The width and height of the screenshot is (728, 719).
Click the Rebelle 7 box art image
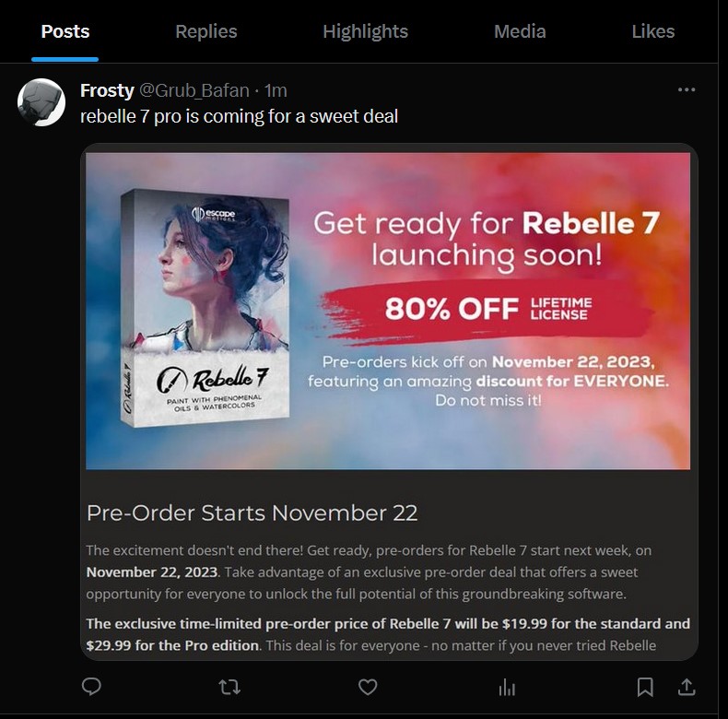coord(205,308)
